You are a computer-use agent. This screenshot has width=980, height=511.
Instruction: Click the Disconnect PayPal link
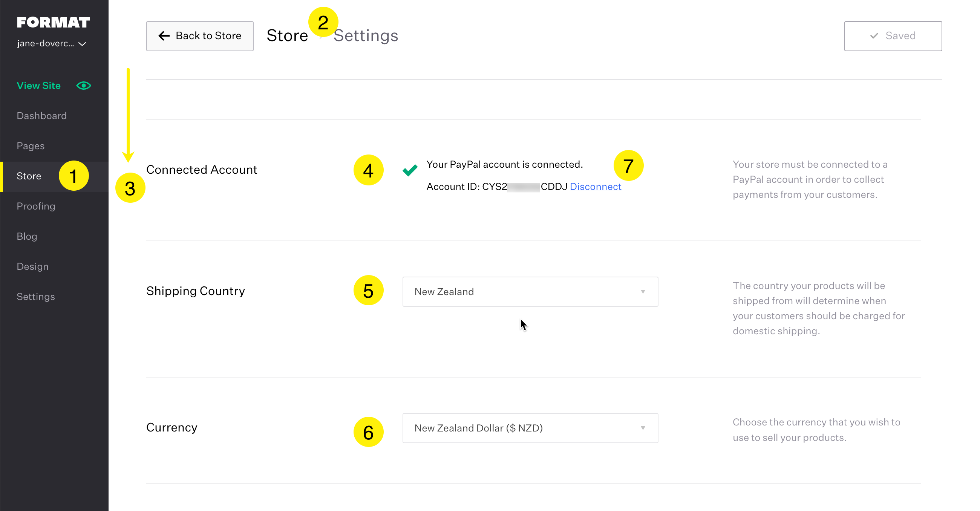(x=596, y=187)
